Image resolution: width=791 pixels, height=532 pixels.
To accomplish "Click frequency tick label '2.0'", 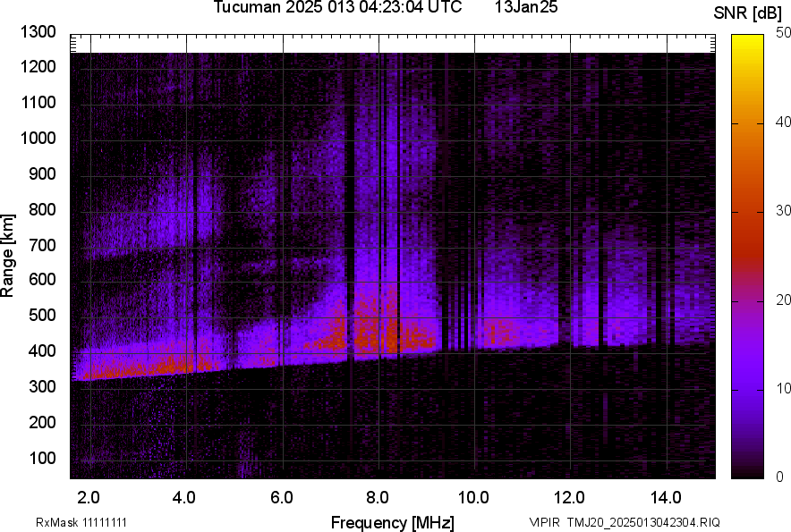I will pos(89,498).
